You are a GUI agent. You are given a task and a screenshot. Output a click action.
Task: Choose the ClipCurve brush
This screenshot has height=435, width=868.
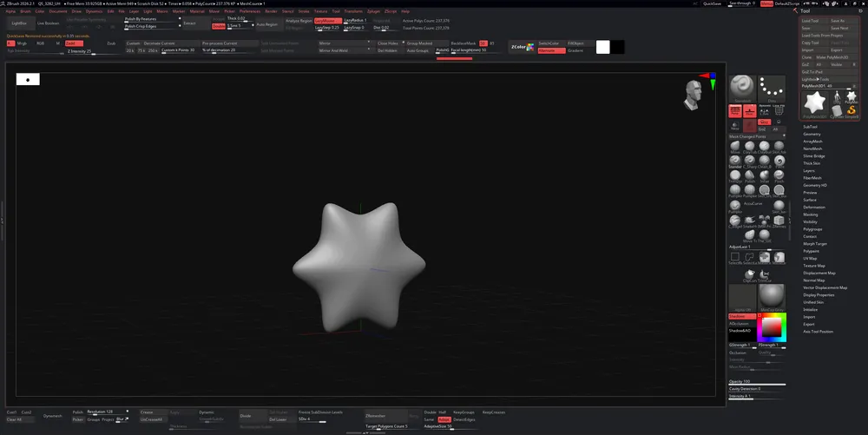coord(750,275)
